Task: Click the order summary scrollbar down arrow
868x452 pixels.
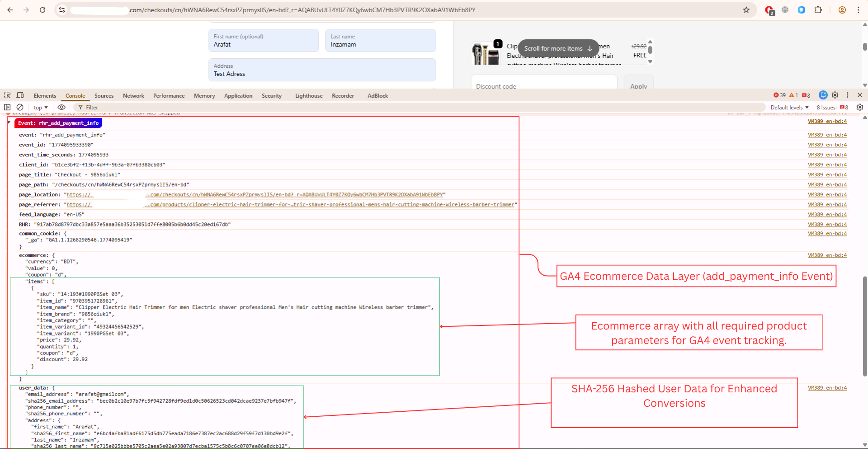Action: point(650,62)
